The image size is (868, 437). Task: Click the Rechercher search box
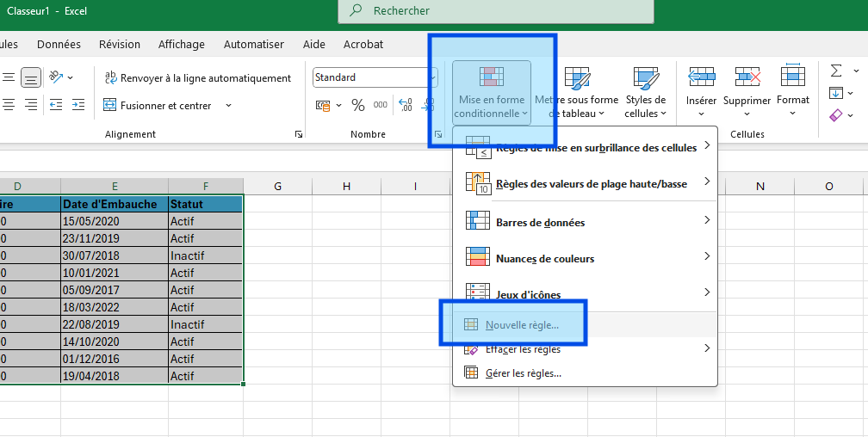pyautogui.click(x=496, y=11)
